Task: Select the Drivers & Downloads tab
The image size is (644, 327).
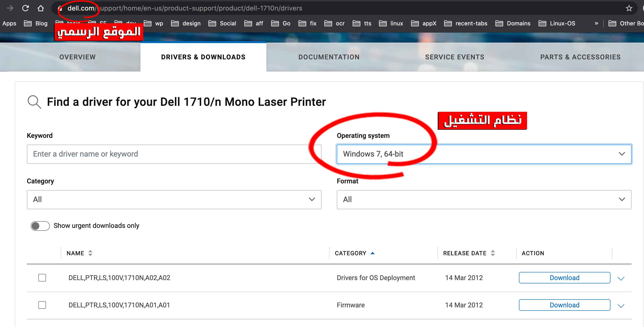Action: [203, 57]
